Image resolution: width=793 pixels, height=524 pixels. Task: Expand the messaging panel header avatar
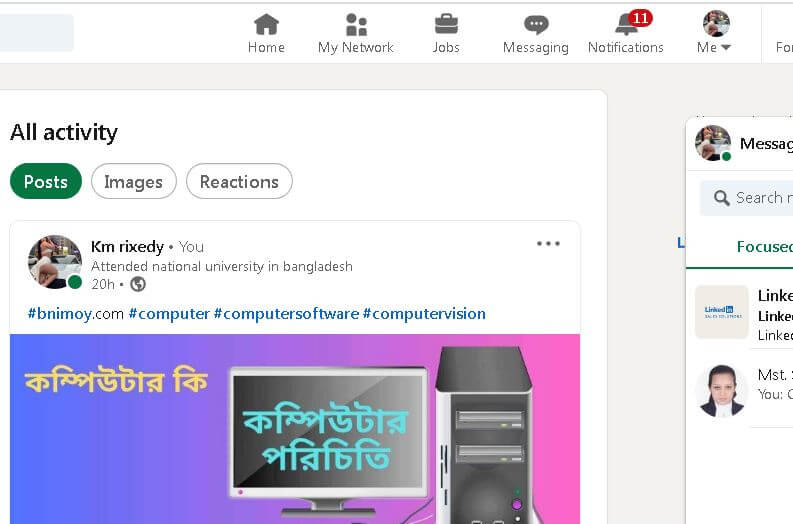[713, 143]
